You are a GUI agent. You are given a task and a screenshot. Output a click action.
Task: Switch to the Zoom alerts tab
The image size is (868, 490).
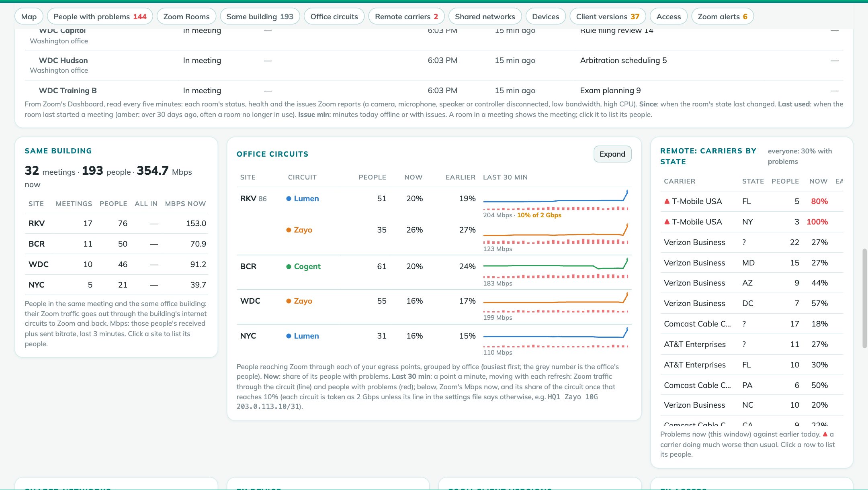723,16
